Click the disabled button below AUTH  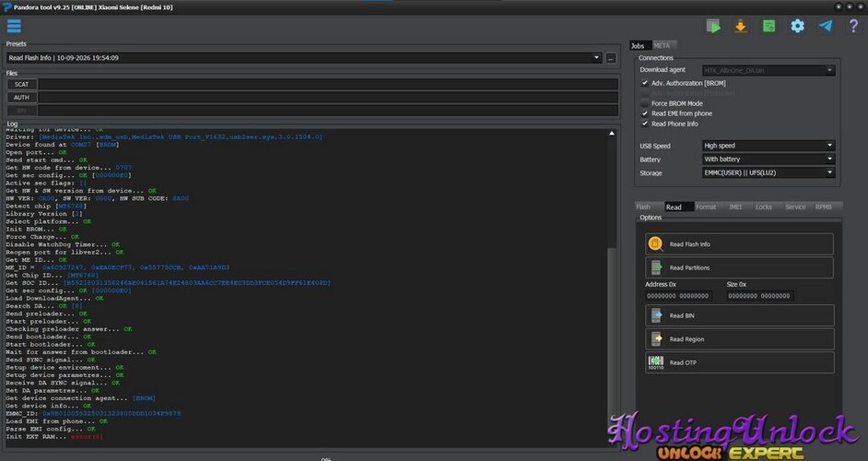21,111
